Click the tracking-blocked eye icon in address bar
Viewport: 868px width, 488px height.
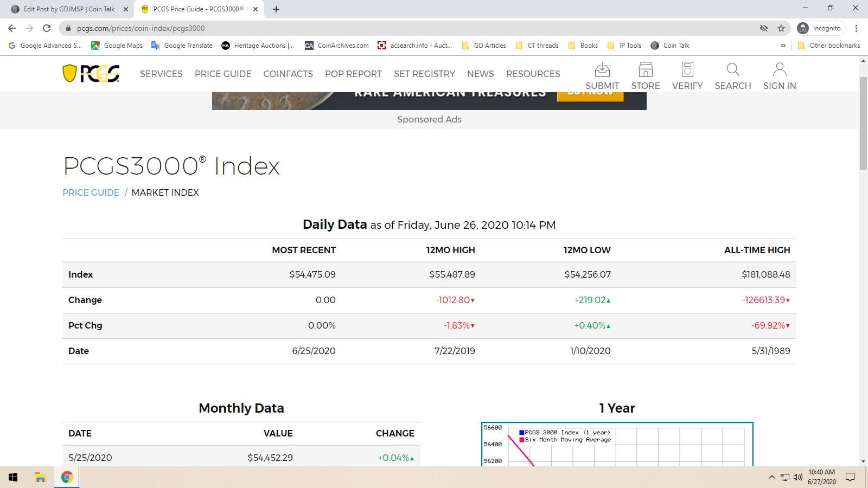tap(764, 28)
